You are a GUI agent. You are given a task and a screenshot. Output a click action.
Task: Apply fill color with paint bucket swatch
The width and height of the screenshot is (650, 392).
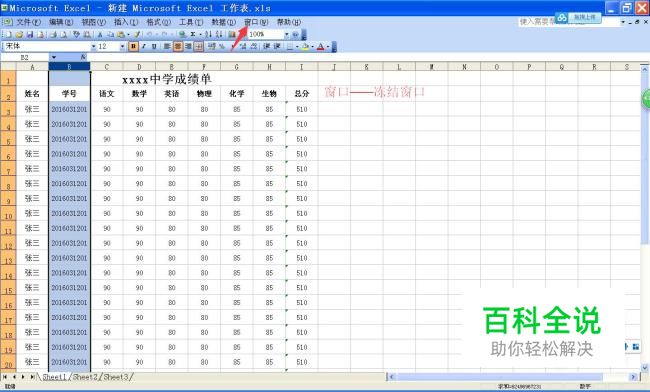click(305, 46)
